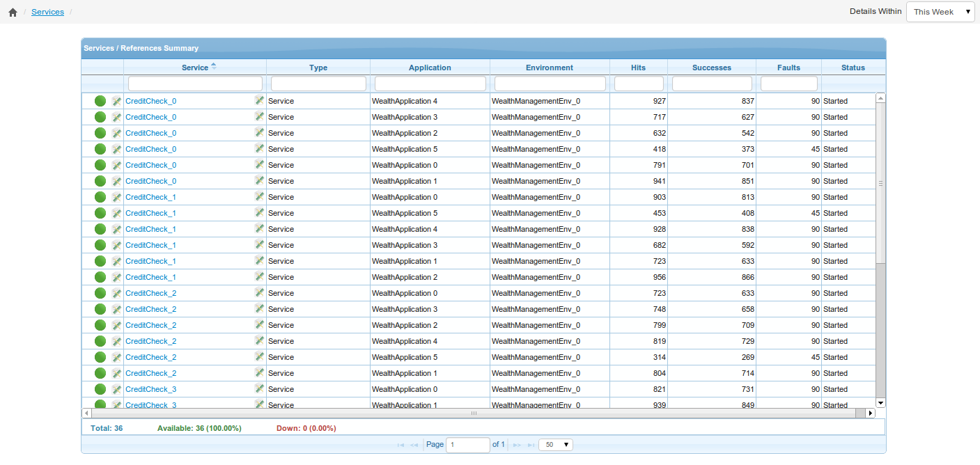Click the vertical scrollbar down arrow

tap(880, 402)
